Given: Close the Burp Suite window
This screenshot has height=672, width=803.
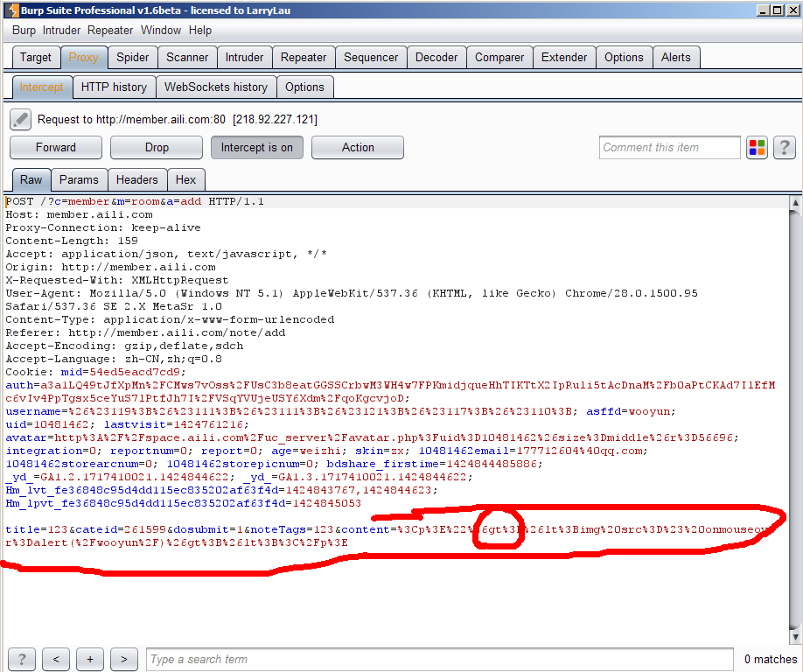Looking at the screenshot, I should coord(793,10).
